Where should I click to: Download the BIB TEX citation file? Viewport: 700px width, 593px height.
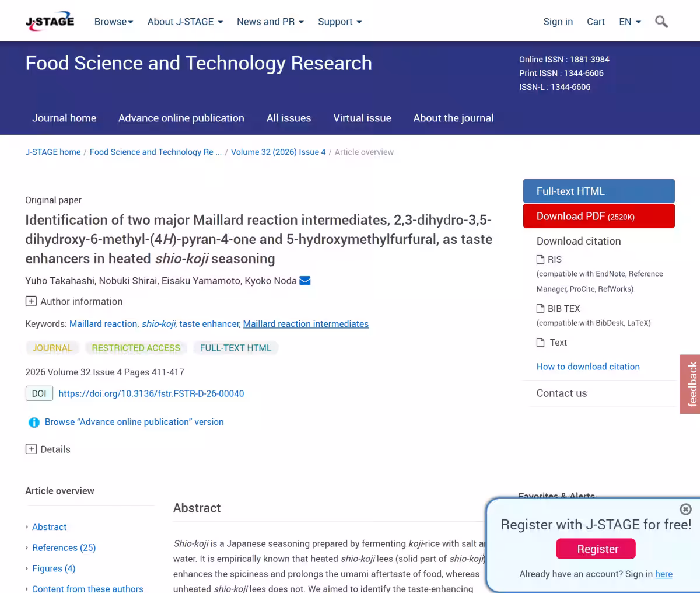click(558, 308)
